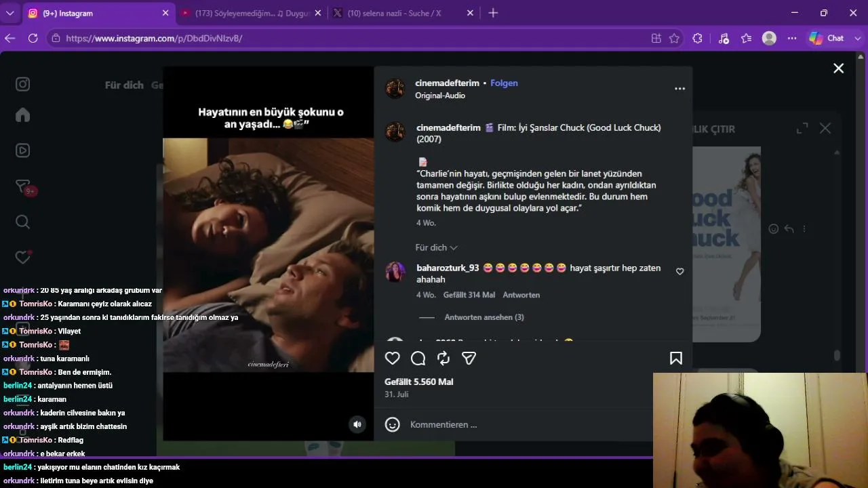Click chat line 'kaderin cilvesine bakın ya'
Screen dimensions: 868x488
[82, 413]
